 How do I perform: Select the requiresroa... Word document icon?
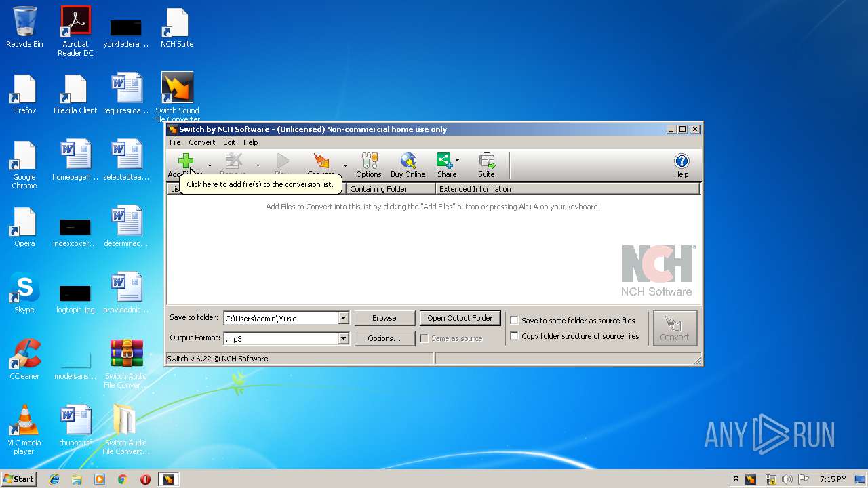coord(126,94)
